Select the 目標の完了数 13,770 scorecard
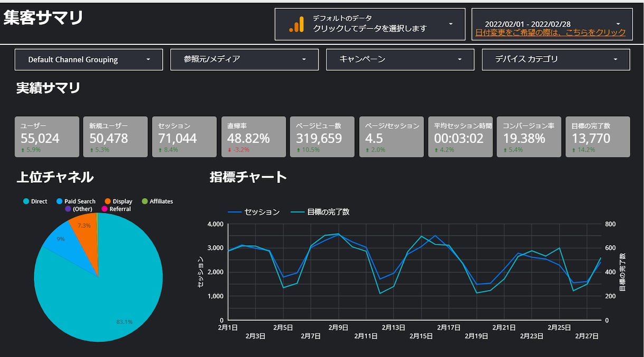644x357 pixels. point(598,137)
